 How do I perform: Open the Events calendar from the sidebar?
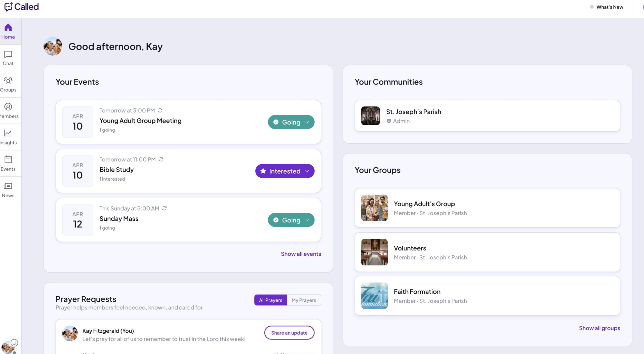click(8, 164)
